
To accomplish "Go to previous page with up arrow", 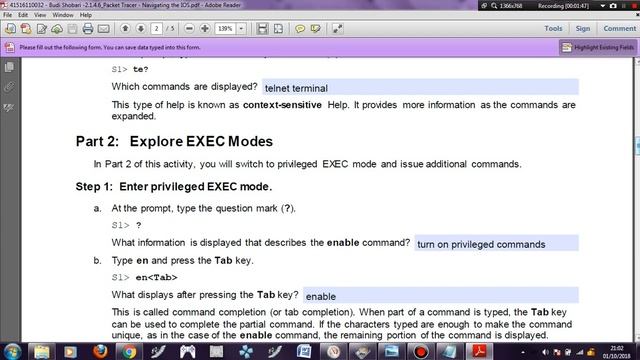I will pyautogui.click(x=125, y=28).
